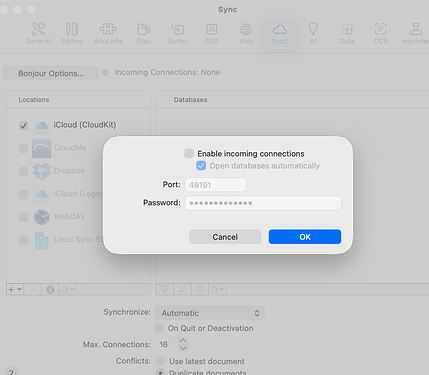This screenshot has height=375, width=429.
Task: Click the Local Sync Store icon
Action: coord(42,240)
